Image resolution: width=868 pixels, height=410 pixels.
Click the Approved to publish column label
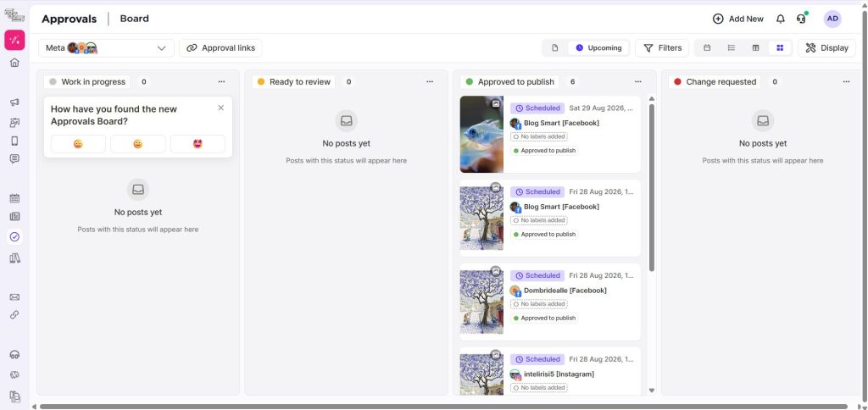[509, 82]
